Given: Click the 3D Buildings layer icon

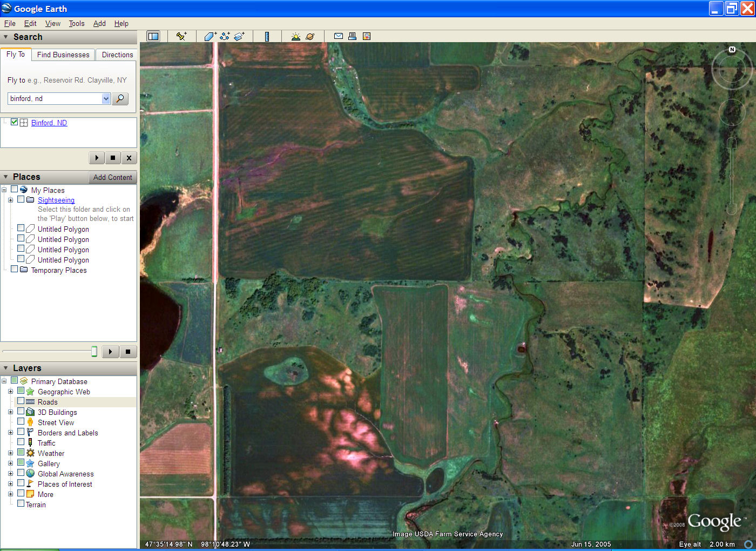Looking at the screenshot, I should tap(30, 412).
